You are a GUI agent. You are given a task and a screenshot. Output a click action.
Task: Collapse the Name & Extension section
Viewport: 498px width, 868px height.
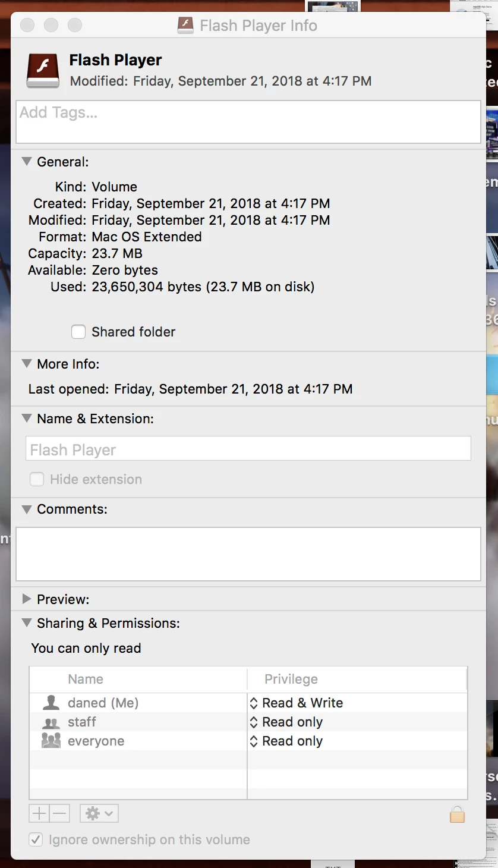tap(27, 418)
